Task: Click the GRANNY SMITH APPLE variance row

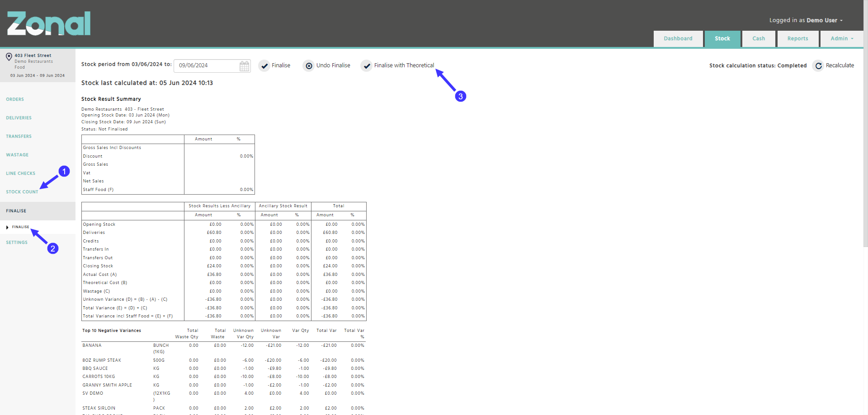Action: 223,385
